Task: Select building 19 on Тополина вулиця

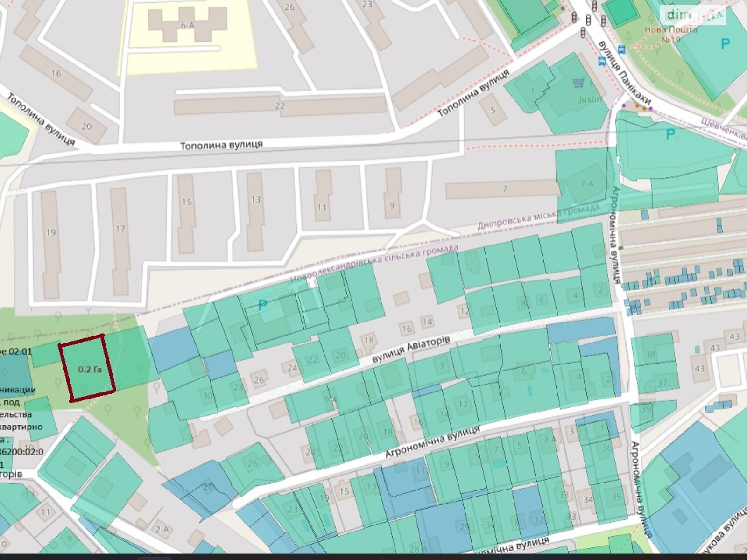Action: tap(50, 243)
